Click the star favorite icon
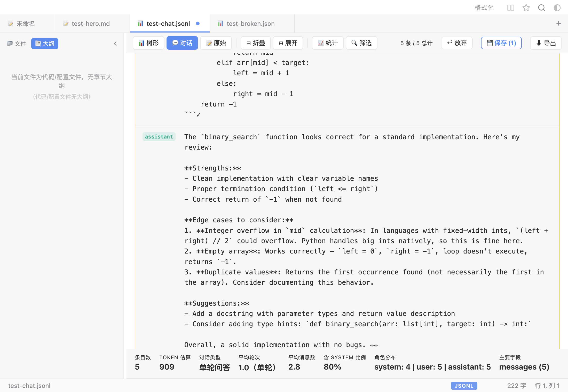The image size is (568, 392). pos(526,8)
